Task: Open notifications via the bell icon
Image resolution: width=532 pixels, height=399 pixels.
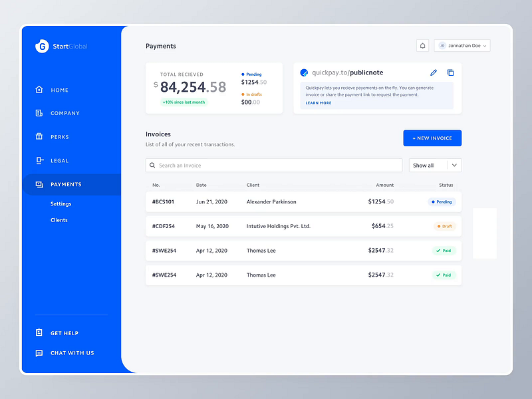Action: click(422, 45)
